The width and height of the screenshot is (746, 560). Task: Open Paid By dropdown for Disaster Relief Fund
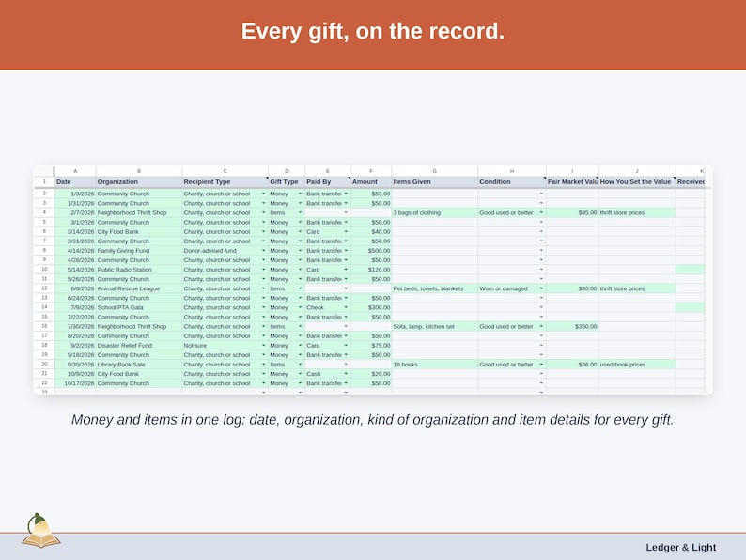[346, 346]
